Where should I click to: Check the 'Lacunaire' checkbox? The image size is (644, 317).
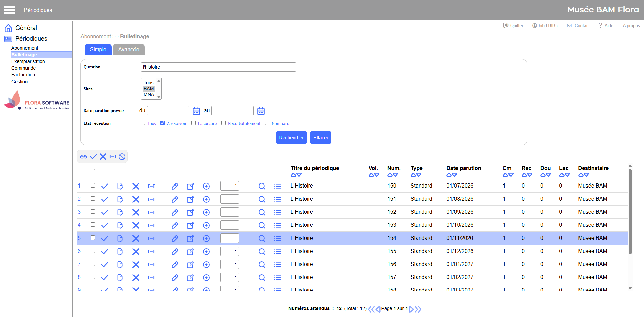[194, 123]
